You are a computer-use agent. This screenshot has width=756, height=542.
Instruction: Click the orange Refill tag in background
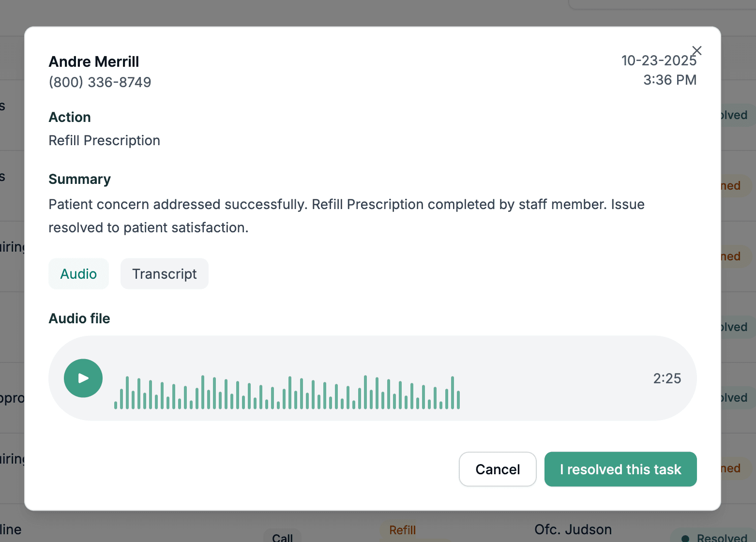click(402, 530)
